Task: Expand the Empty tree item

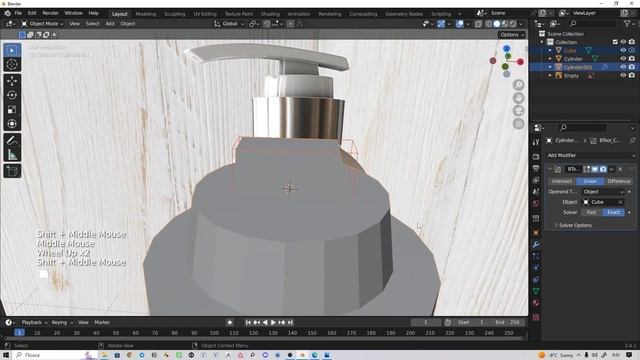Action: pyautogui.click(x=550, y=76)
